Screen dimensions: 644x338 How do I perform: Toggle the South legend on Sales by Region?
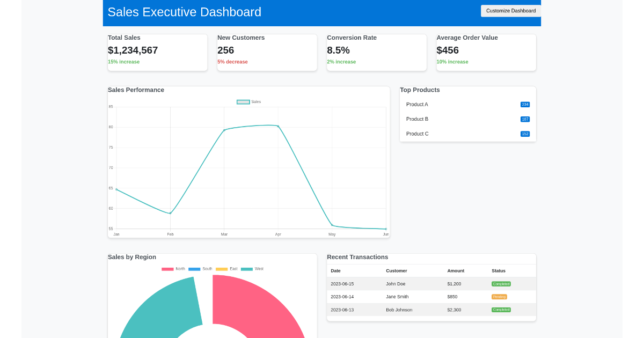[200, 268]
